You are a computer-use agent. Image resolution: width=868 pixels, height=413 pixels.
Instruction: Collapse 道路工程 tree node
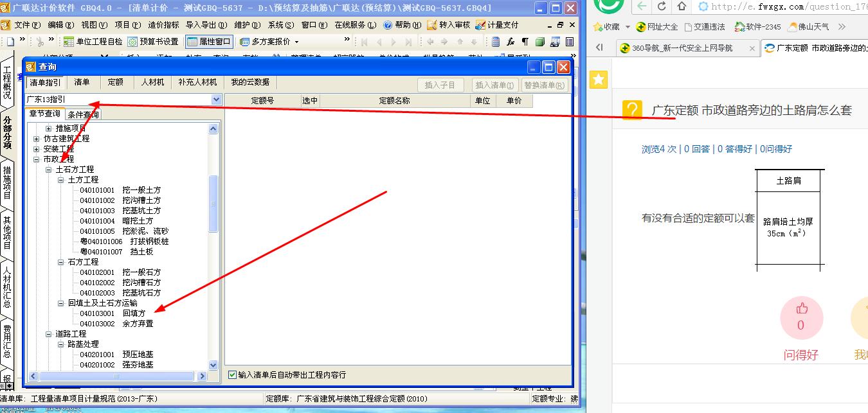pyautogui.click(x=49, y=334)
